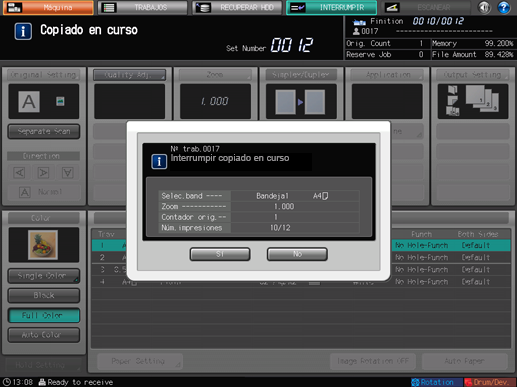Click the fruit color sample thumbnail

point(43,245)
